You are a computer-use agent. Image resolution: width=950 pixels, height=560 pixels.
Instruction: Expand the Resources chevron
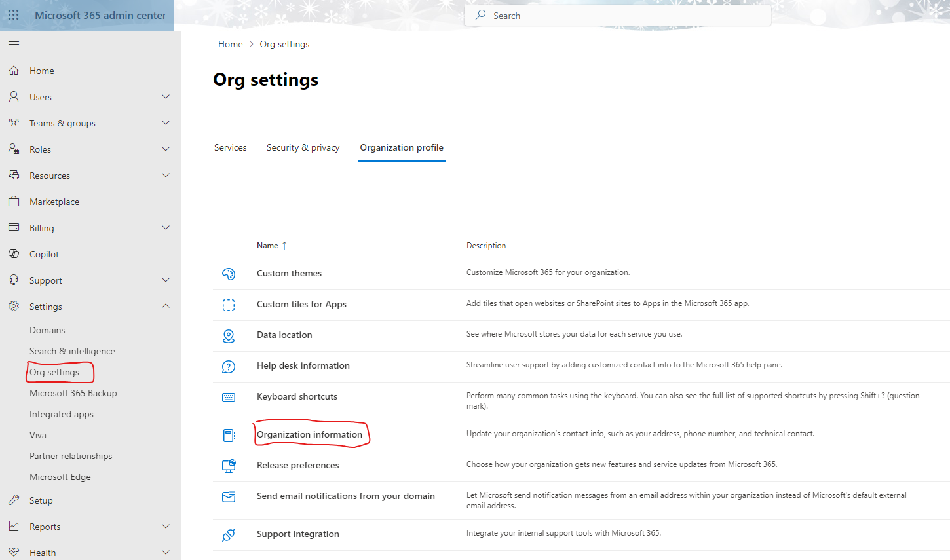point(166,175)
